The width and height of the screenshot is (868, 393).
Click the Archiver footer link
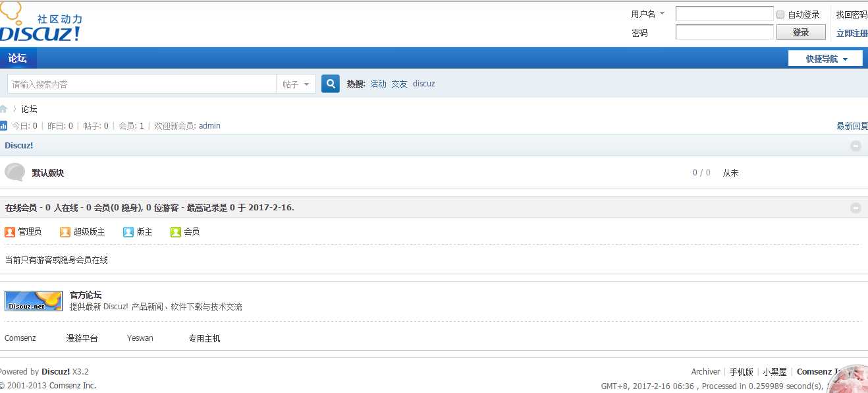706,372
